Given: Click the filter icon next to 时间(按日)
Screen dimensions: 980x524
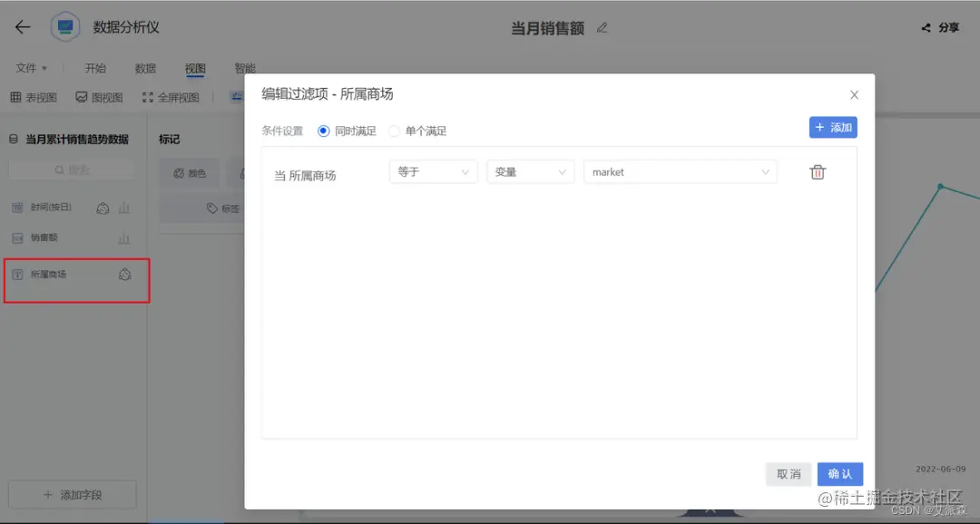Looking at the screenshot, I should [103, 207].
